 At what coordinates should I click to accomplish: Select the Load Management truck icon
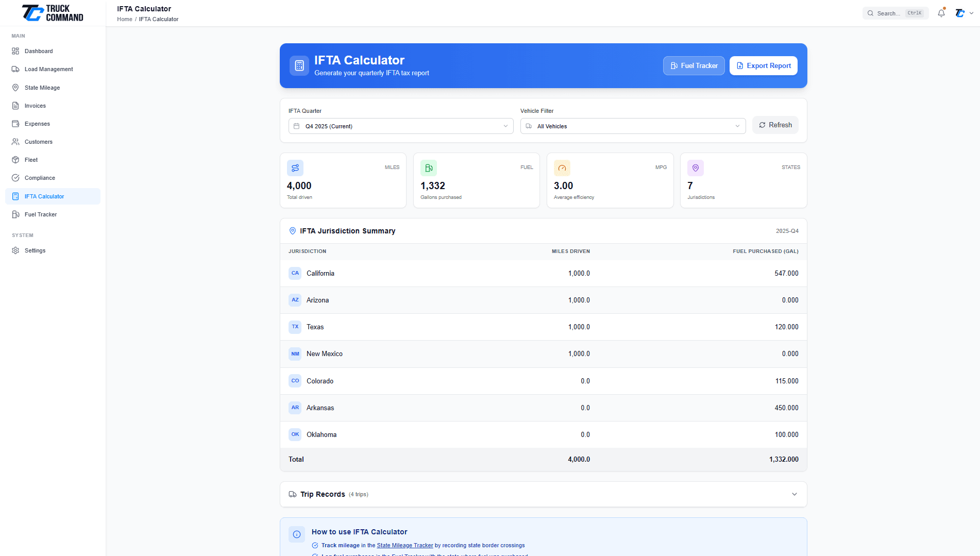click(16, 69)
